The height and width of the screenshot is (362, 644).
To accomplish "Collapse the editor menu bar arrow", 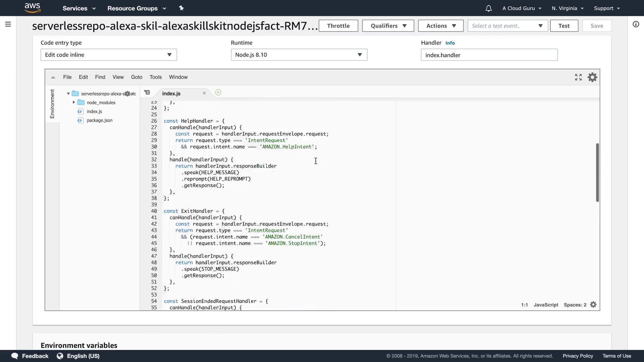I will 53,77.
